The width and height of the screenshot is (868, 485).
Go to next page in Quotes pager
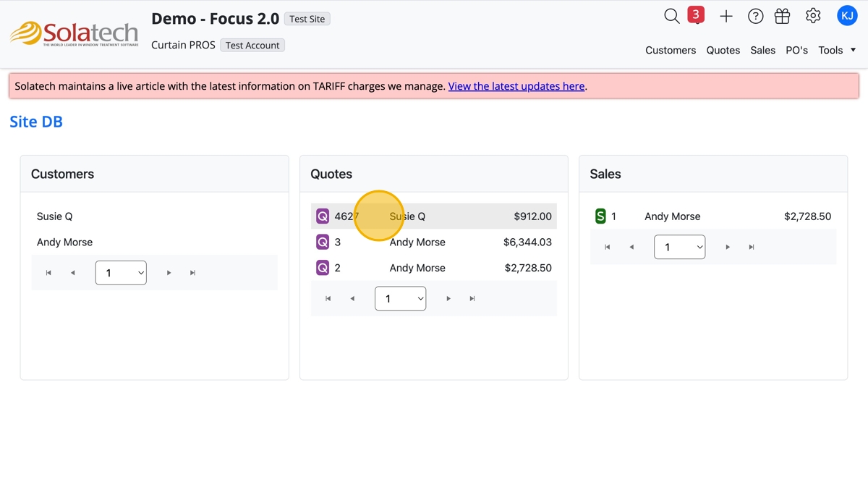[x=448, y=298]
